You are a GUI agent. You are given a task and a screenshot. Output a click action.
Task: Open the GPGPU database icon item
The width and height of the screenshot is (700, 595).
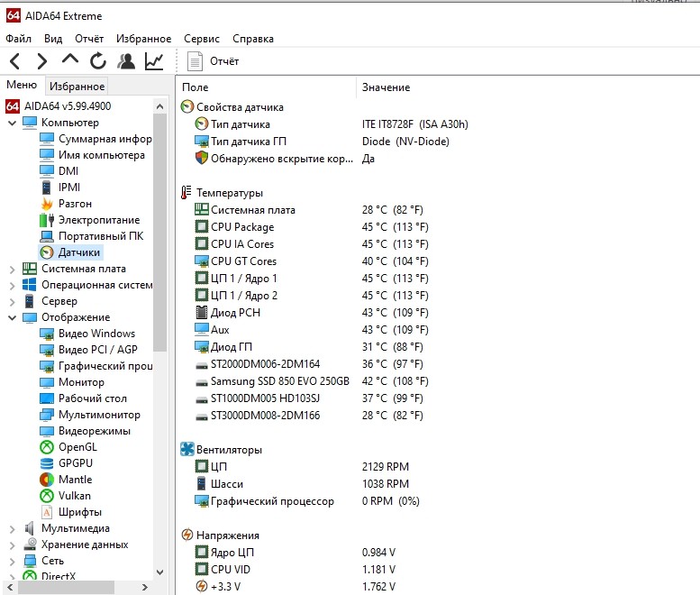(x=47, y=463)
